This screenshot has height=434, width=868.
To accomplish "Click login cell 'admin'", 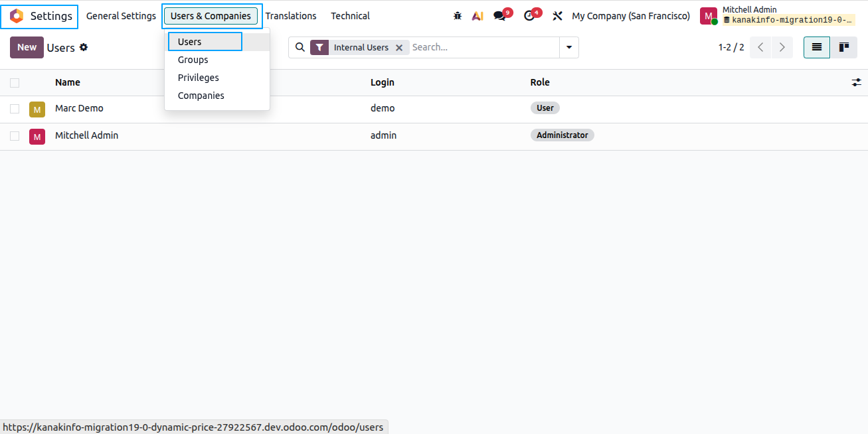I will click(x=383, y=135).
